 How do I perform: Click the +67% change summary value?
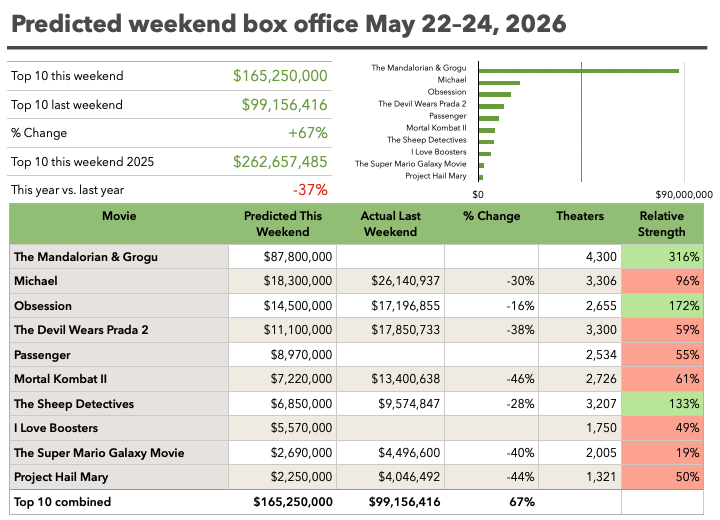pyautogui.click(x=308, y=133)
